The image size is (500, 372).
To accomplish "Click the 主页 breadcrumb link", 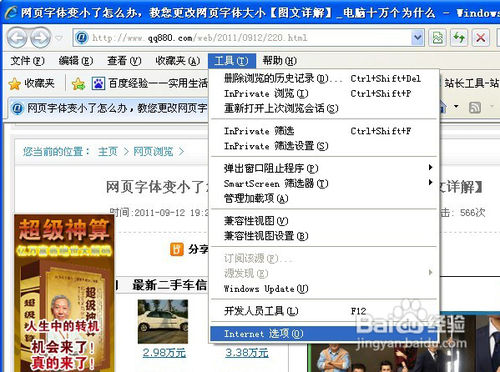I will (x=108, y=152).
